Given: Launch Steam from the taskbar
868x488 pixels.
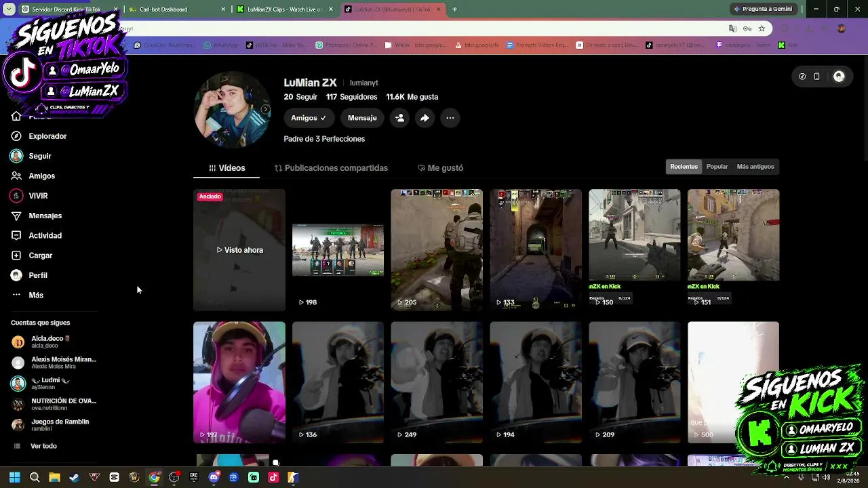Looking at the screenshot, I should pyautogui.click(x=74, y=477).
